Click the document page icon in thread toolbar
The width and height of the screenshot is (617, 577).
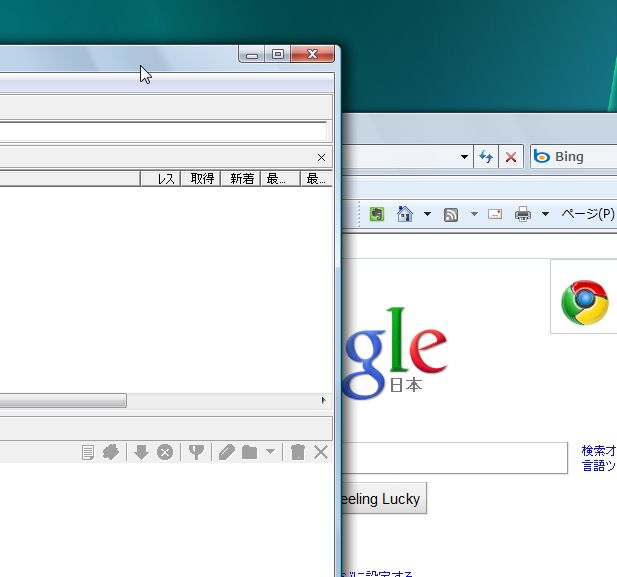(88, 452)
